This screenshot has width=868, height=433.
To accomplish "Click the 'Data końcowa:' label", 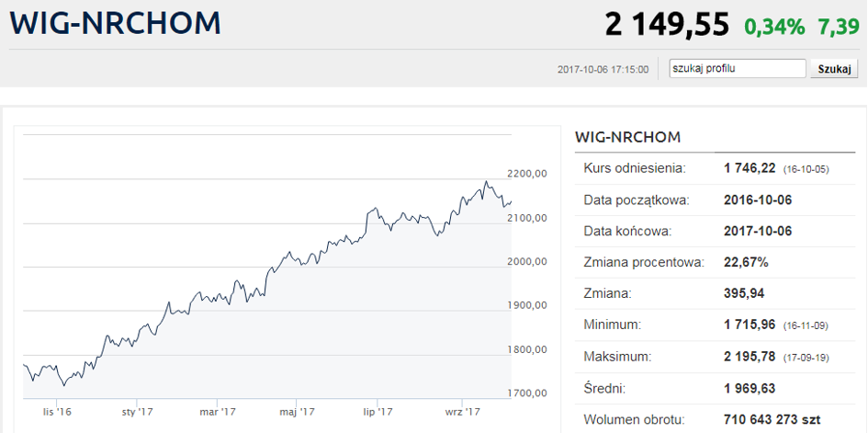I will 627,231.
